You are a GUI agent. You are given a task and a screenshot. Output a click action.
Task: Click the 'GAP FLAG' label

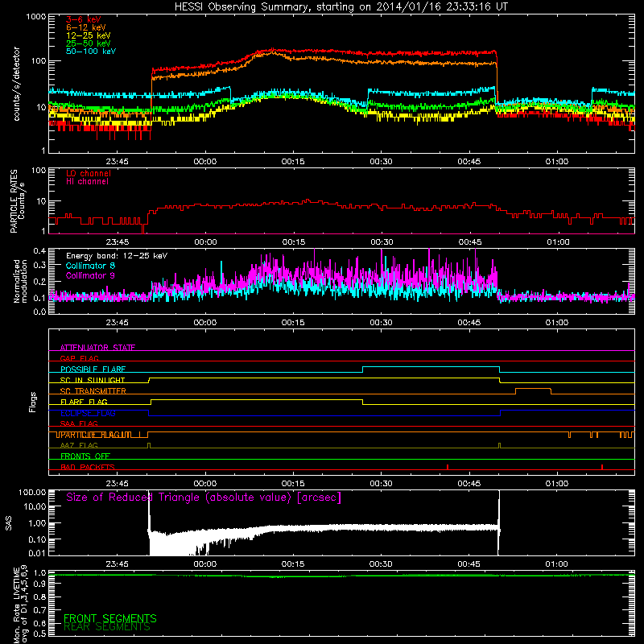[79, 358]
